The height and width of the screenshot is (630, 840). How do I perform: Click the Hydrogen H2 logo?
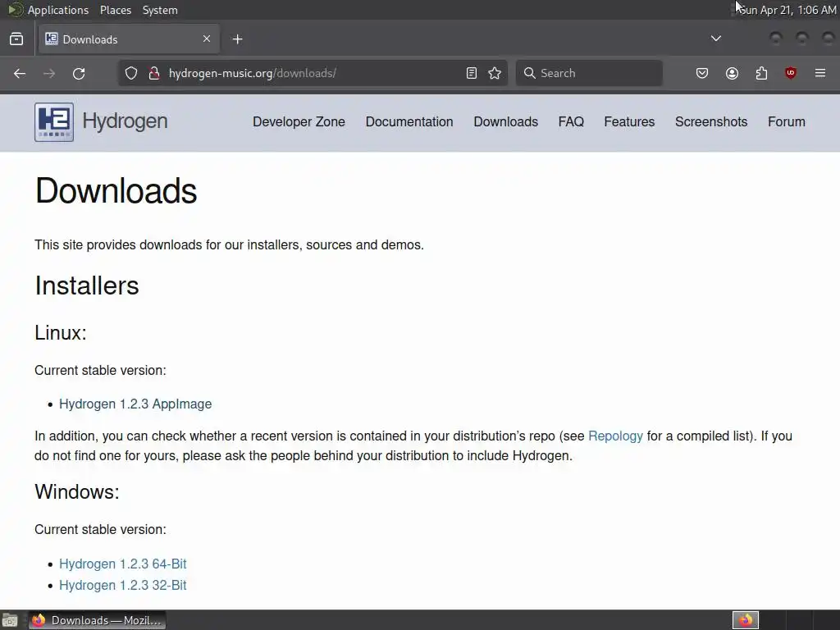tap(54, 122)
